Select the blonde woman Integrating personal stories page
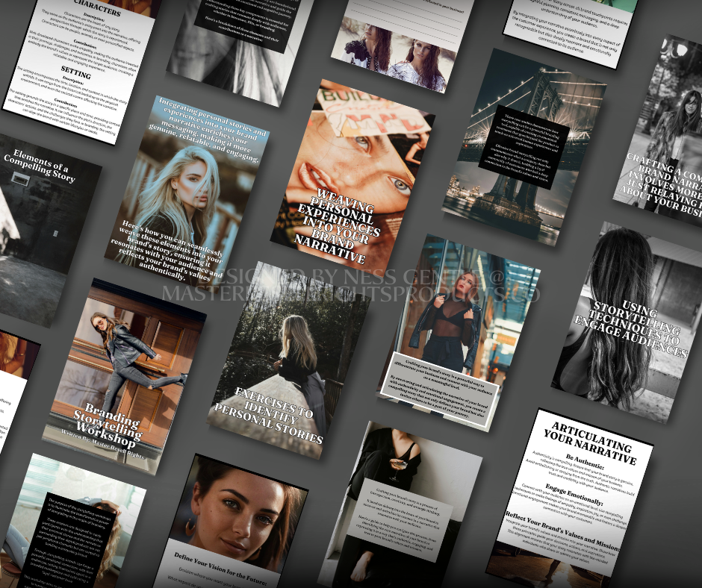This screenshot has height=588, width=702. [187, 194]
